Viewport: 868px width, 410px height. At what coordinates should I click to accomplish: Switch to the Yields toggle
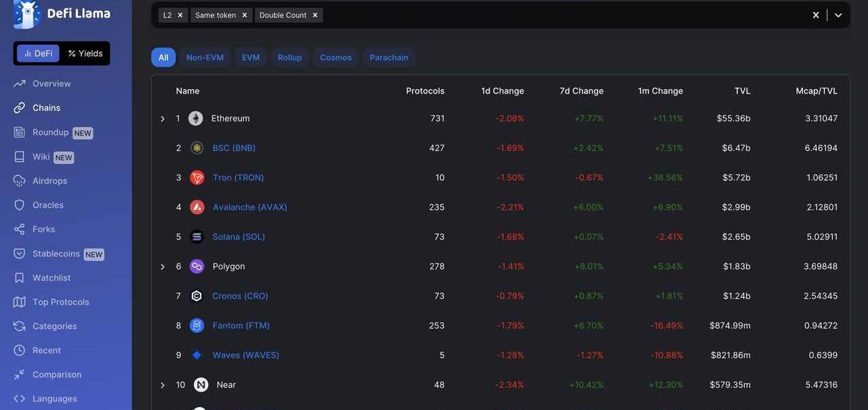click(85, 54)
